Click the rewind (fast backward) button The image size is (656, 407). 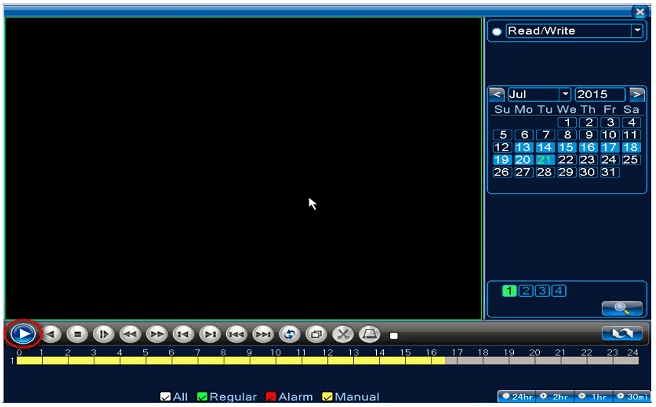click(x=130, y=334)
